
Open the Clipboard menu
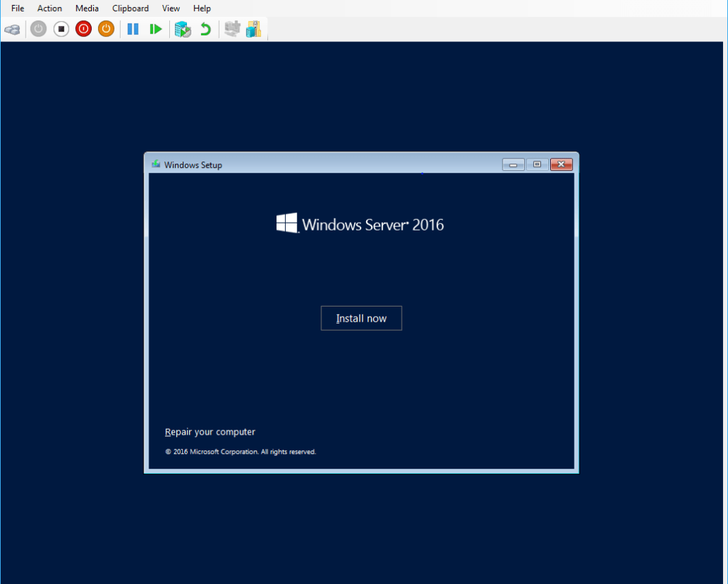(x=131, y=9)
